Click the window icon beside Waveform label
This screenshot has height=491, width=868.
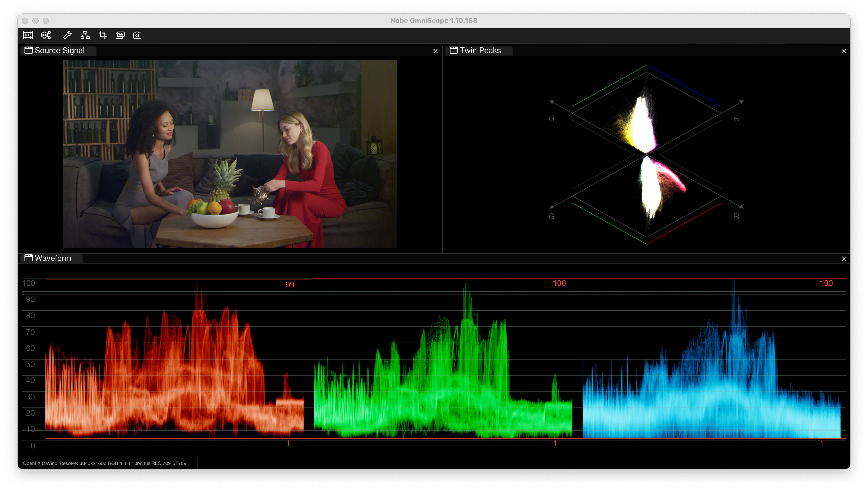[29, 258]
